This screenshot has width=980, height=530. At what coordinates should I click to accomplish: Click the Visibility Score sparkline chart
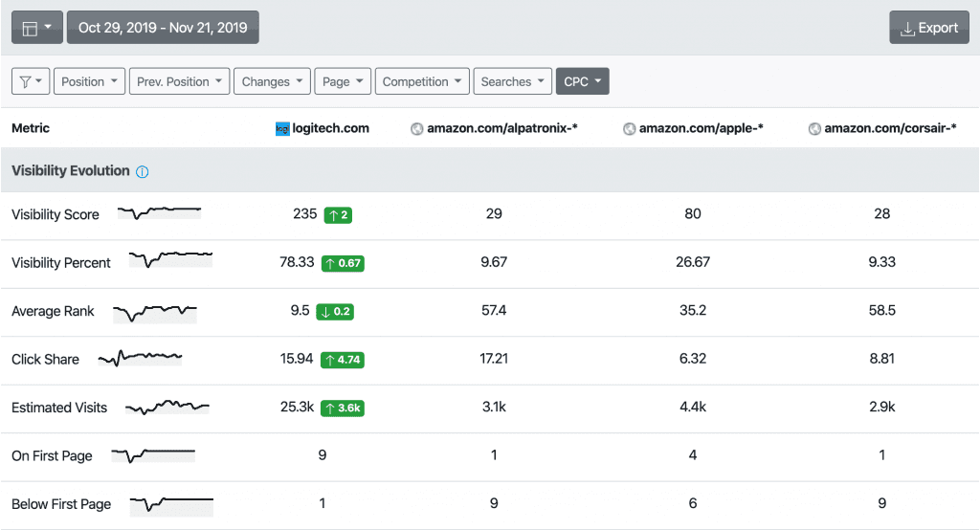[160, 212]
